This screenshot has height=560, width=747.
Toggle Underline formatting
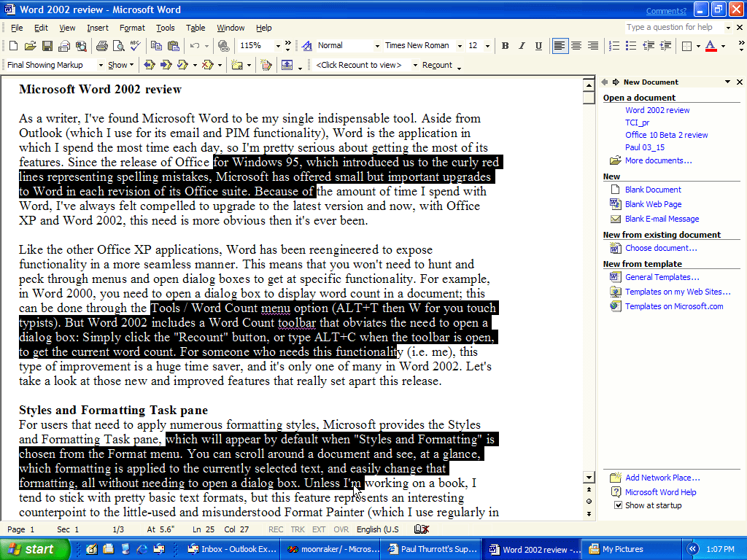click(538, 46)
